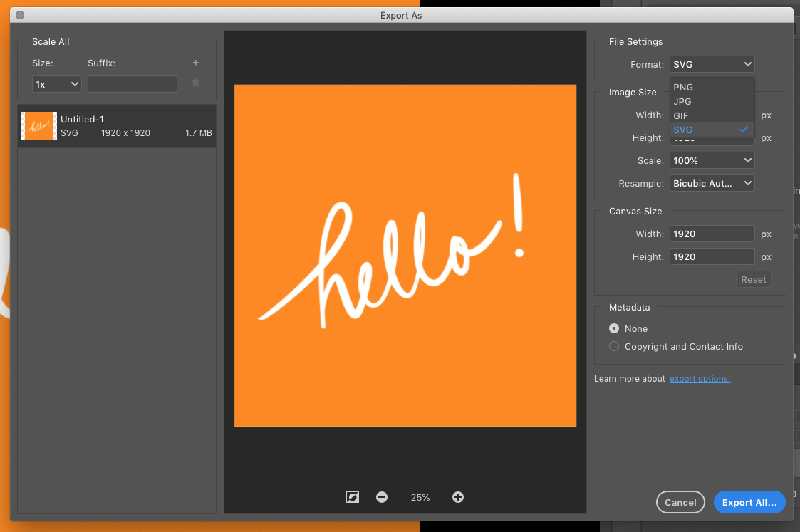Click the zoom out minus icon
This screenshot has height=532, width=800.
click(382, 497)
